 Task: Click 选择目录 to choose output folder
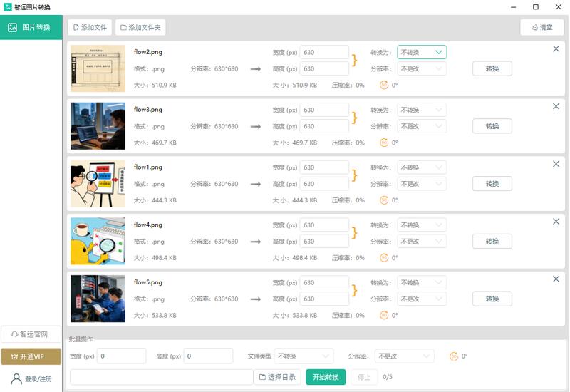click(x=277, y=377)
